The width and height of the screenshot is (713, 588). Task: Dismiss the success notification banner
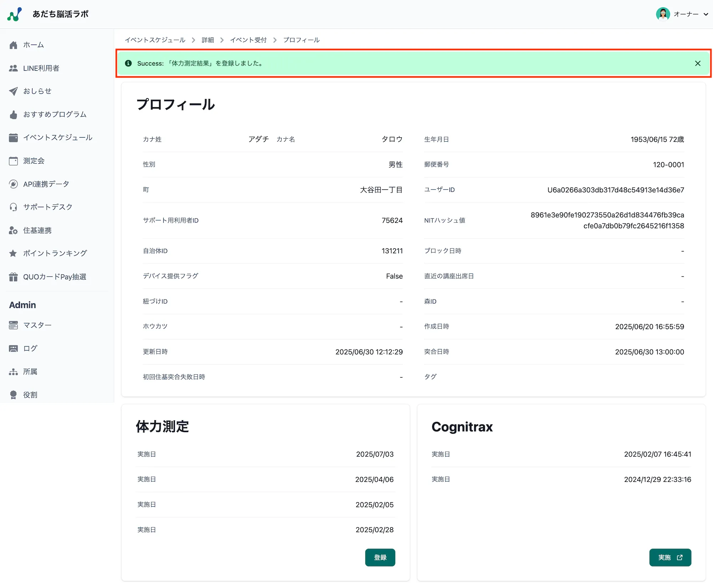tap(698, 63)
